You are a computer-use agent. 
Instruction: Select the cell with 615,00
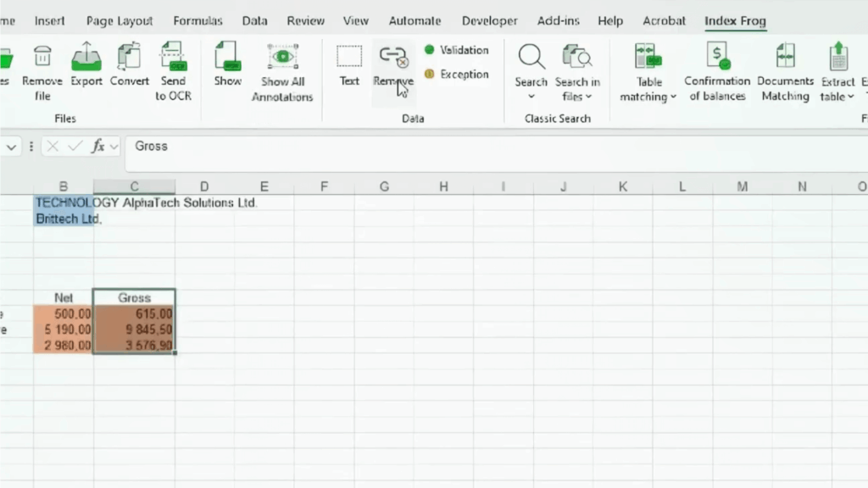tap(134, 313)
